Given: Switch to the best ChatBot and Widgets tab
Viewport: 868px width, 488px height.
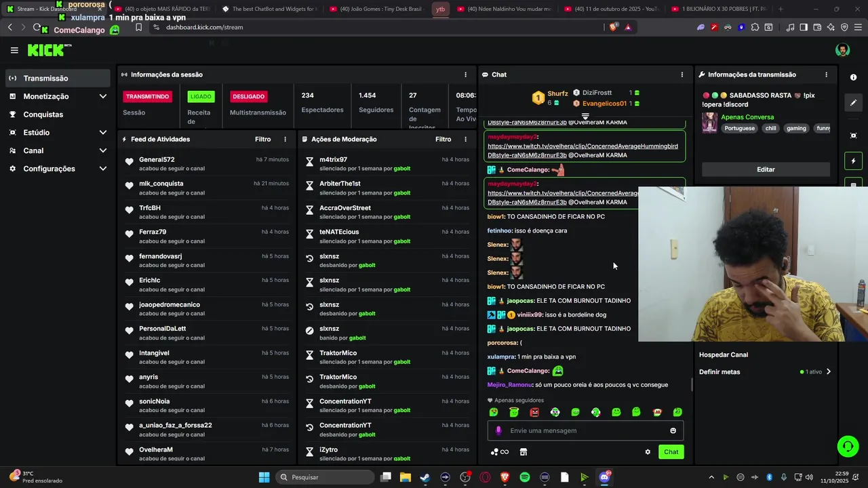Looking at the screenshot, I should pyautogui.click(x=269, y=9).
